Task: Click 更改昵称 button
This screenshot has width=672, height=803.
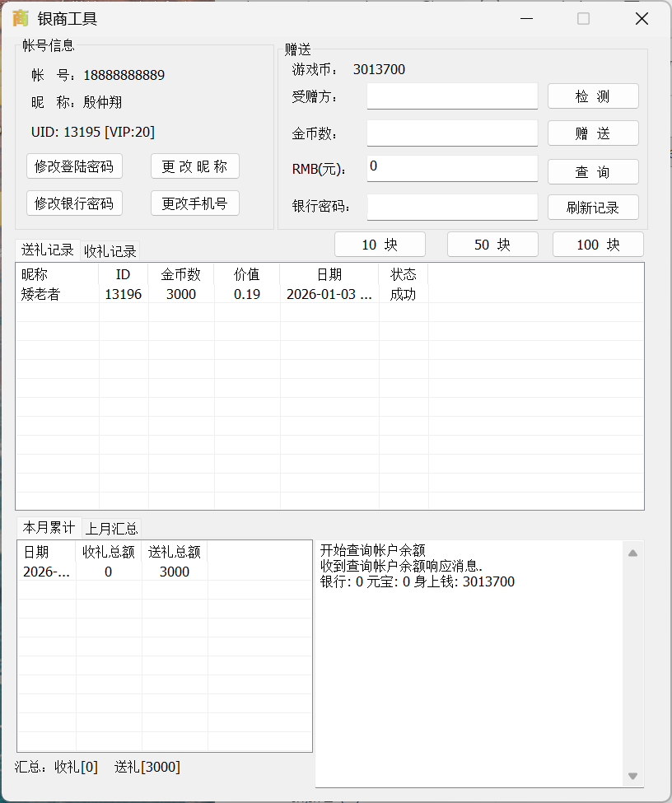Action: (x=194, y=166)
